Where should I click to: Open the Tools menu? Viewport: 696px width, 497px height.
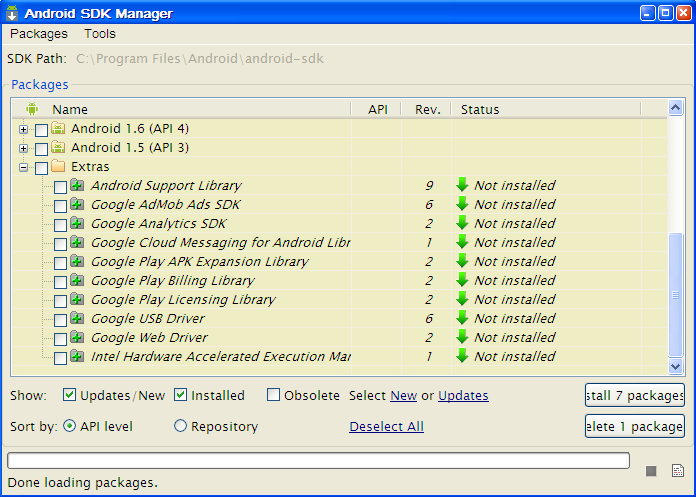[x=100, y=34]
